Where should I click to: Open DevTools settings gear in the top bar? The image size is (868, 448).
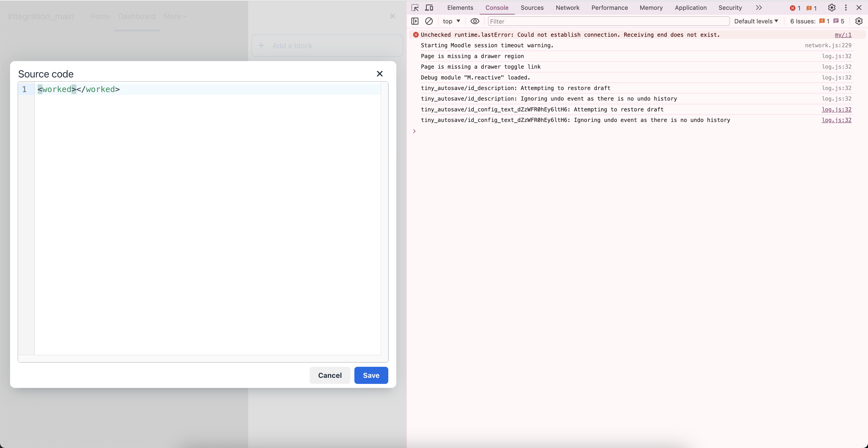[x=832, y=8]
